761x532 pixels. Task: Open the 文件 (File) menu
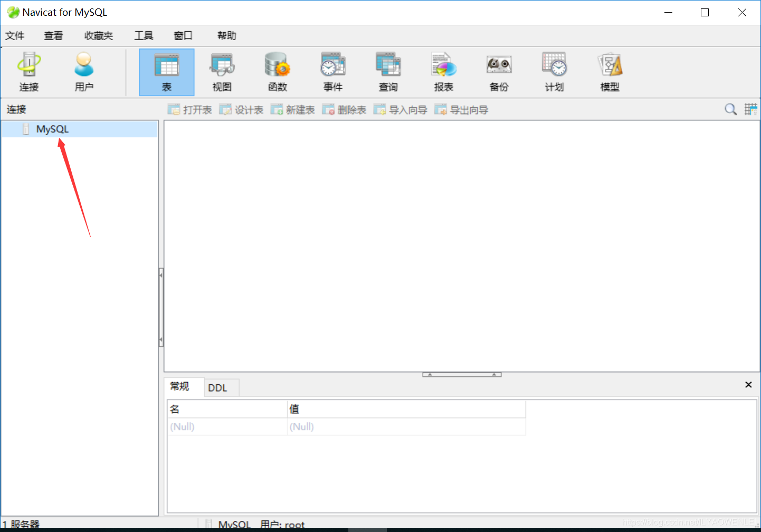tap(15, 35)
